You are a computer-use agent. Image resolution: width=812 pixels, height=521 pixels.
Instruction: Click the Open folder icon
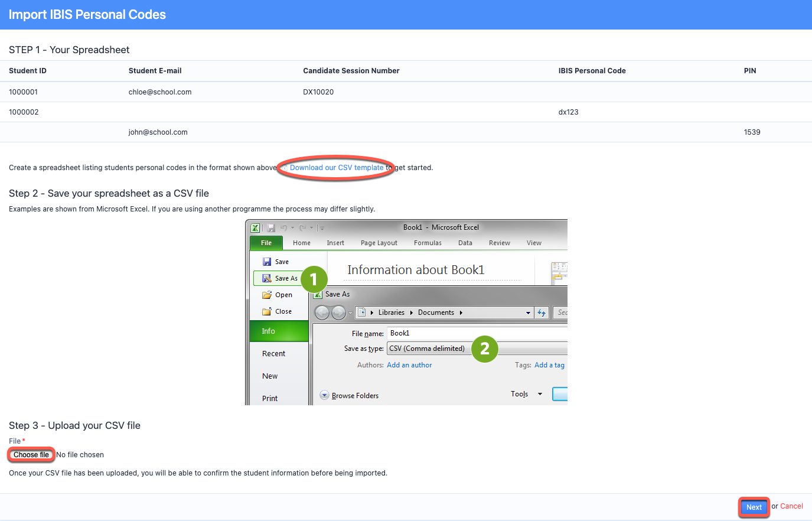click(x=267, y=295)
